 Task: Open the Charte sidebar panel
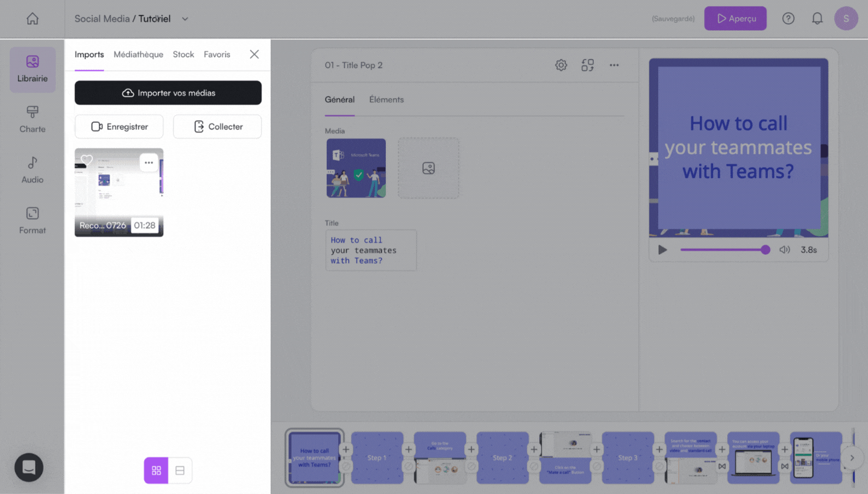click(33, 120)
